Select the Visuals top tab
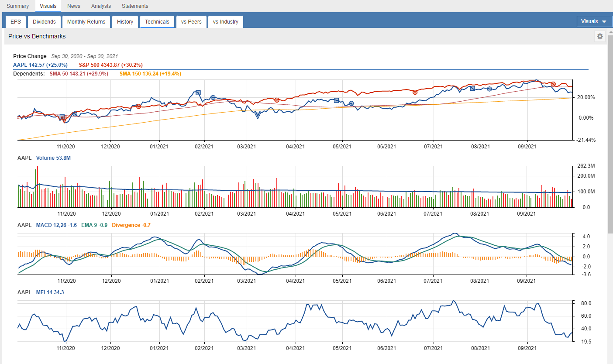This screenshot has width=613, height=364. pyautogui.click(x=48, y=6)
